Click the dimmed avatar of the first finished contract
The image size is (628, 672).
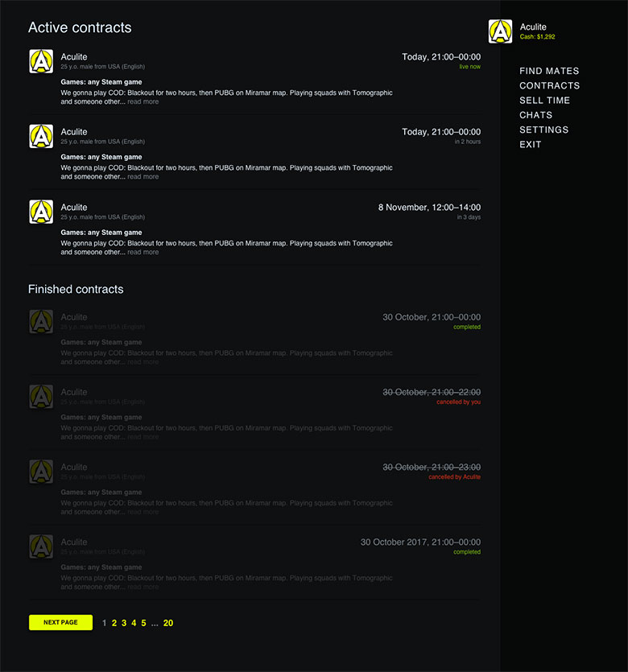(41, 321)
